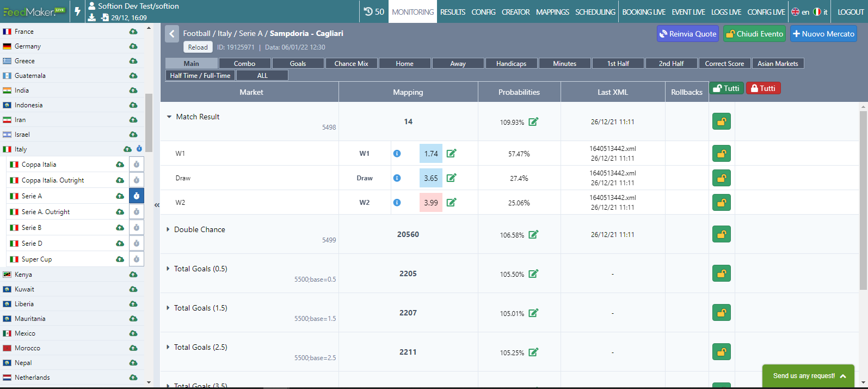Screen dimensions: 868x389
Task: Toggle stopwatch for Coppa Italia league
Action: (137, 164)
